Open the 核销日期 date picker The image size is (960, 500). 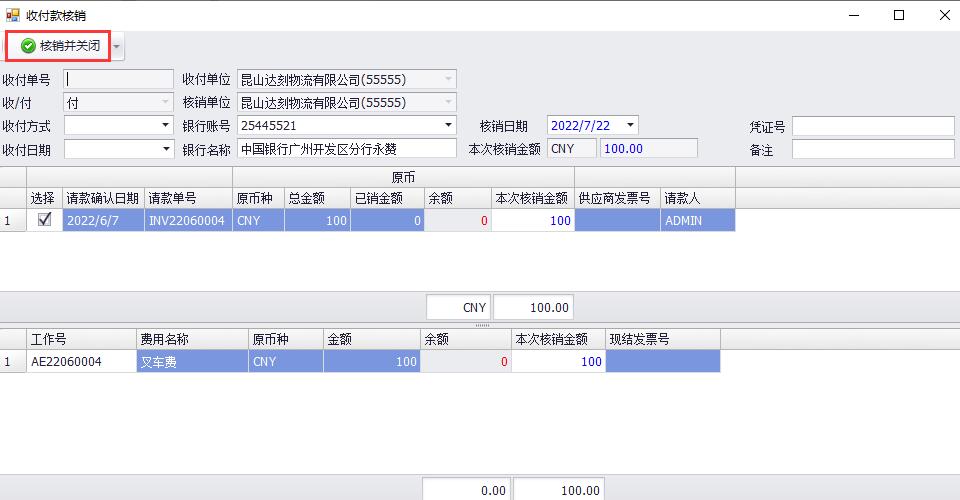(x=630, y=125)
